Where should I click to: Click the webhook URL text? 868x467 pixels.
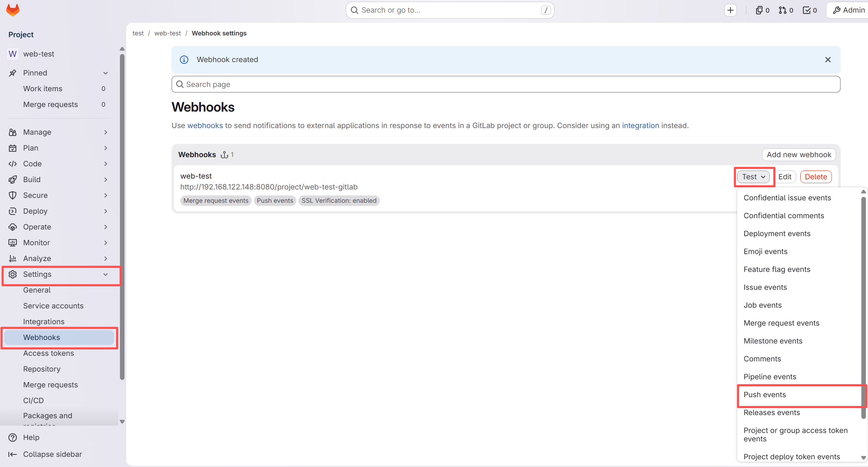tap(269, 187)
